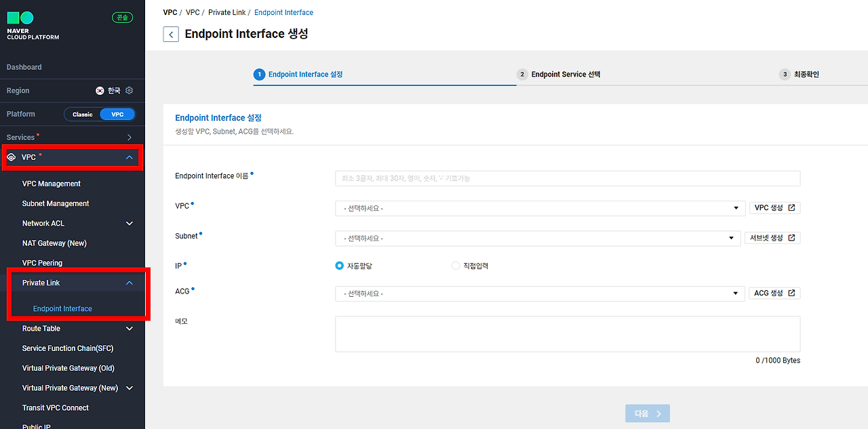Focus the 메모 text area
The image size is (868, 429).
click(568, 334)
